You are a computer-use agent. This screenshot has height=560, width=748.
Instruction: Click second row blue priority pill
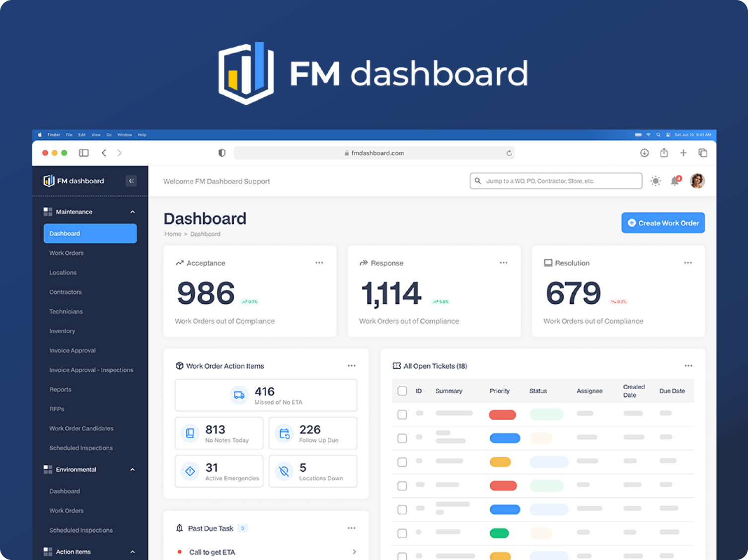(505, 438)
